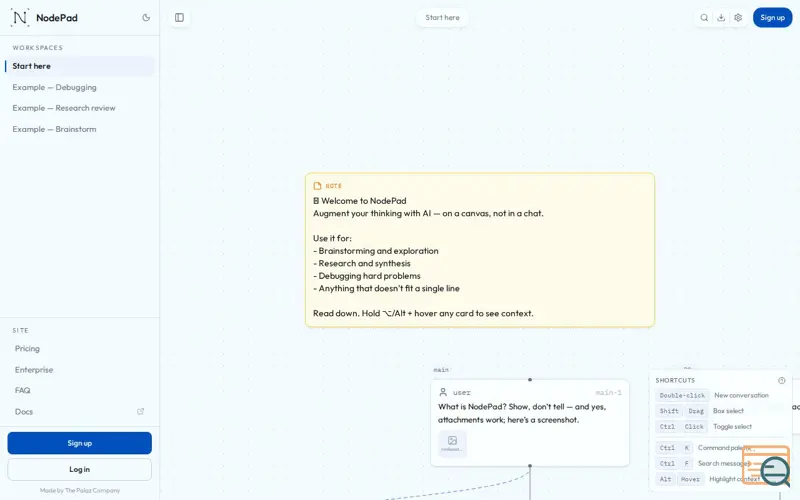This screenshot has width=800, height=500.
Task: Select the user message card text
Action: (x=522, y=413)
